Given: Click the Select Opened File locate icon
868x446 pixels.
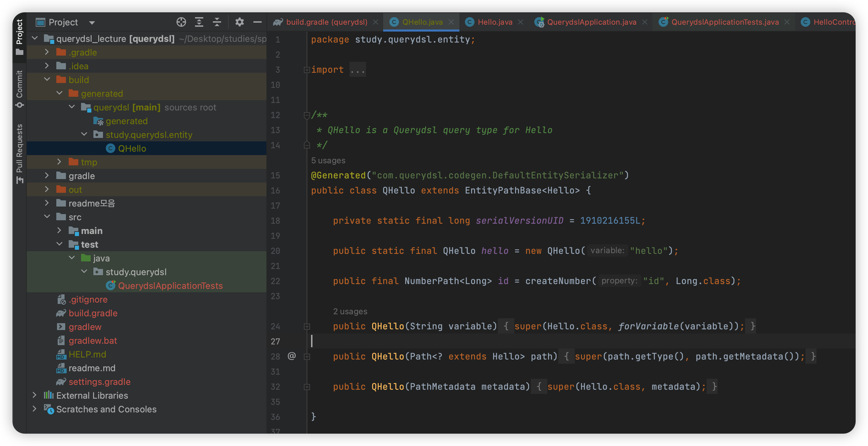Looking at the screenshot, I should (181, 22).
